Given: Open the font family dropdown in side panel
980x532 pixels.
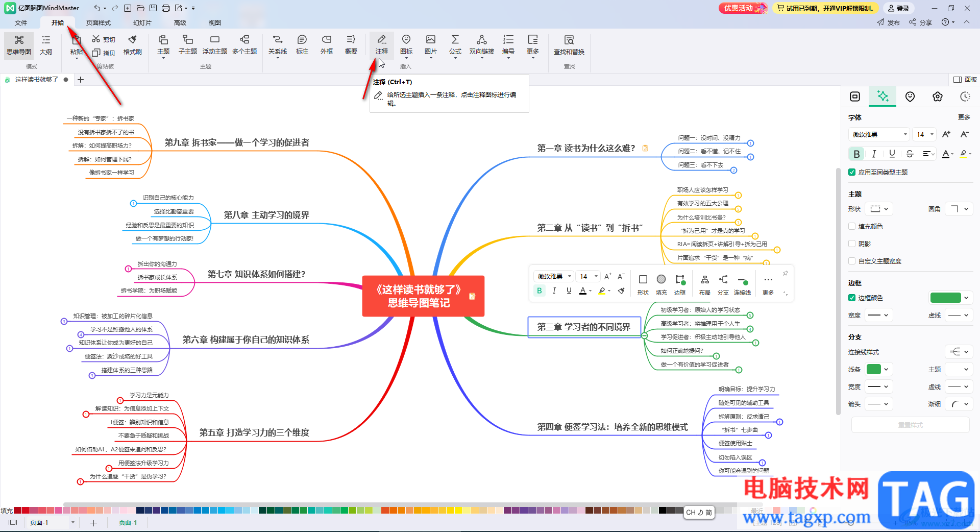Looking at the screenshot, I should click(879, 134).
